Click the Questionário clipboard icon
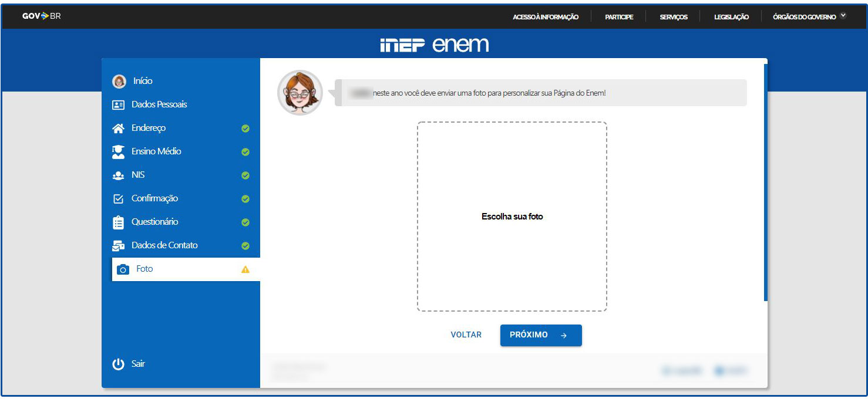Viewport: 868px width, 402px height. click(x=118, y=222)
